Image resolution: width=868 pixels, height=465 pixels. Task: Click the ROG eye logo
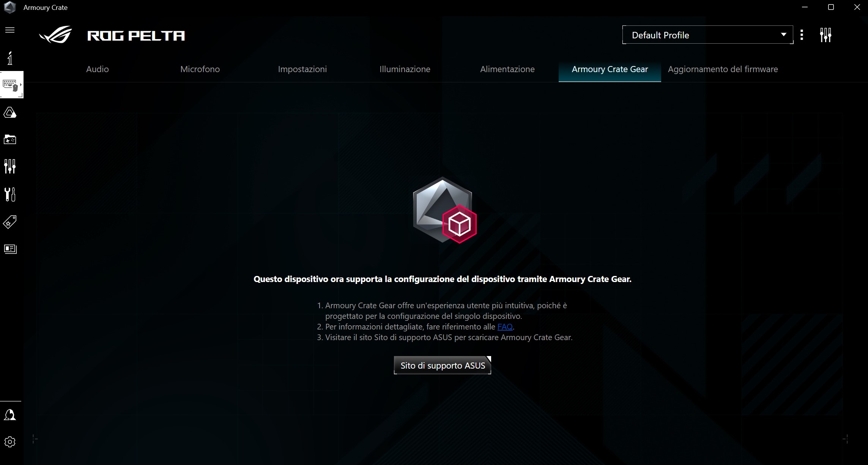pyautogui.click(x=56, y=35)
